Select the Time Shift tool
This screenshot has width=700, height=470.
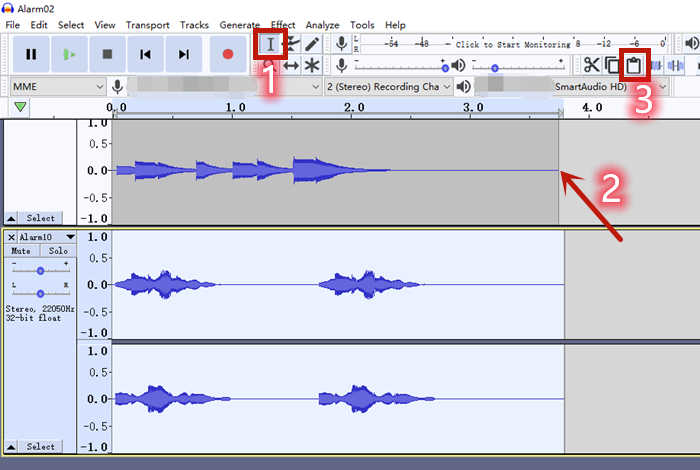[291, 66]
